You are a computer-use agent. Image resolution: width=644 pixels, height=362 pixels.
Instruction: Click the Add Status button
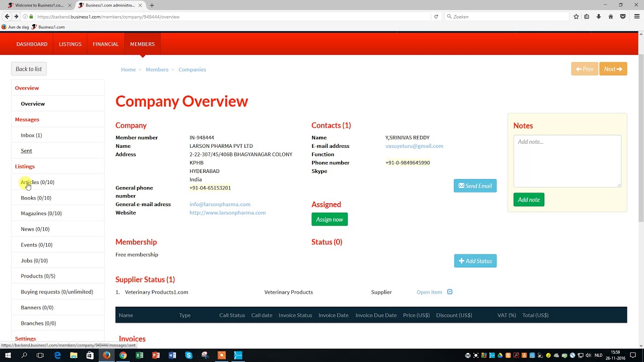[x=475, y=261]
